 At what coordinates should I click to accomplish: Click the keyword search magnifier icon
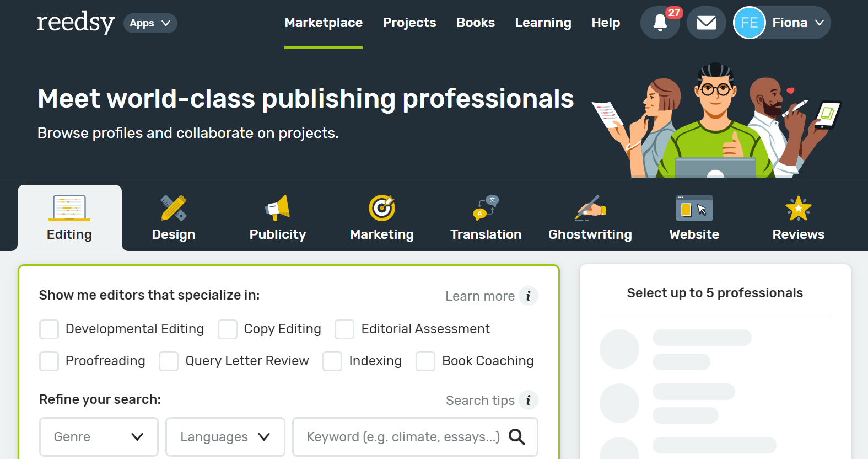[517, 437]
